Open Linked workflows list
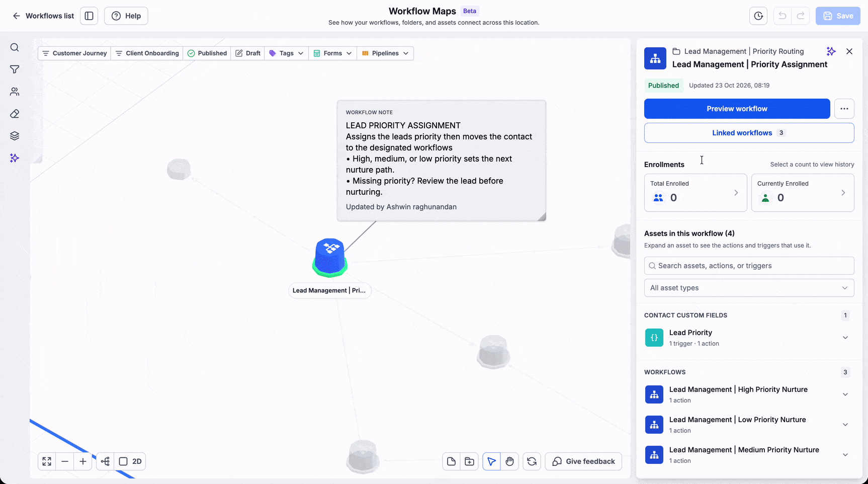The height and width of the screenshot is (484, 868). [749, 133]
